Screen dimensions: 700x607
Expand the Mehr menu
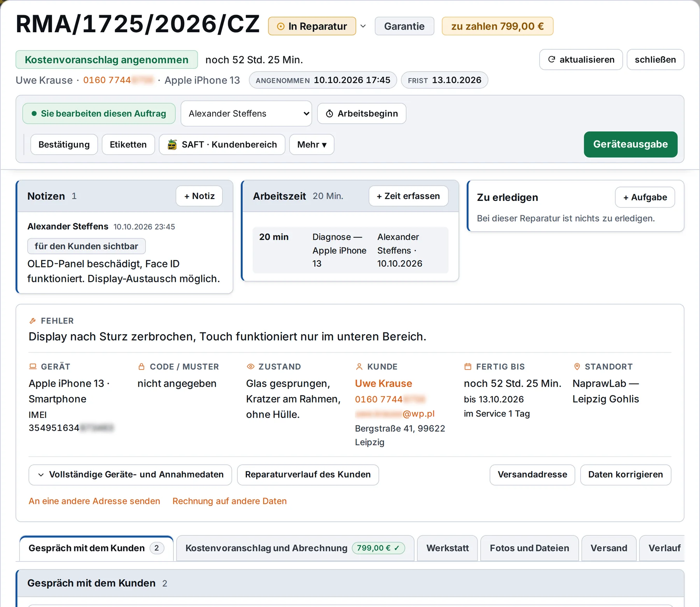[311, 145]
